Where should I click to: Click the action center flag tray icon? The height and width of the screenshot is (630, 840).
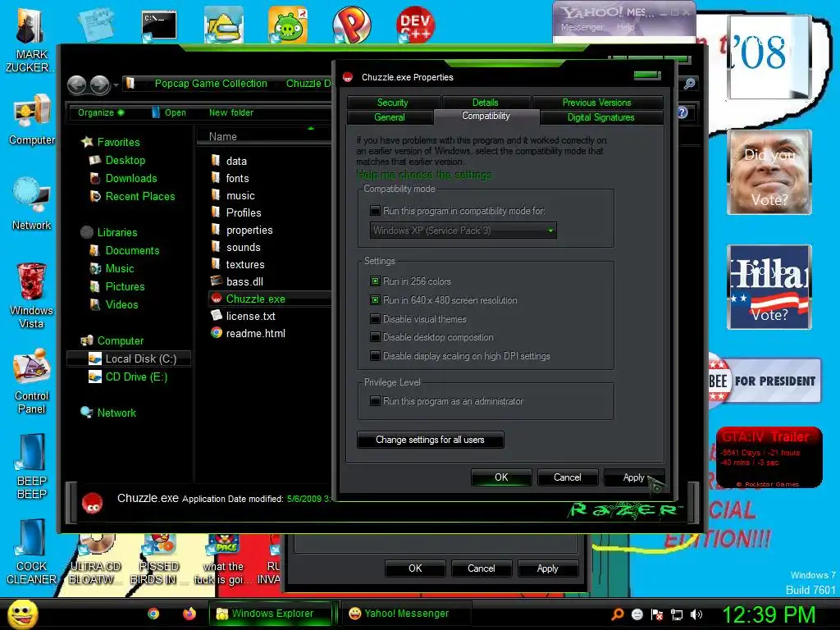click(x=657, y=614)
